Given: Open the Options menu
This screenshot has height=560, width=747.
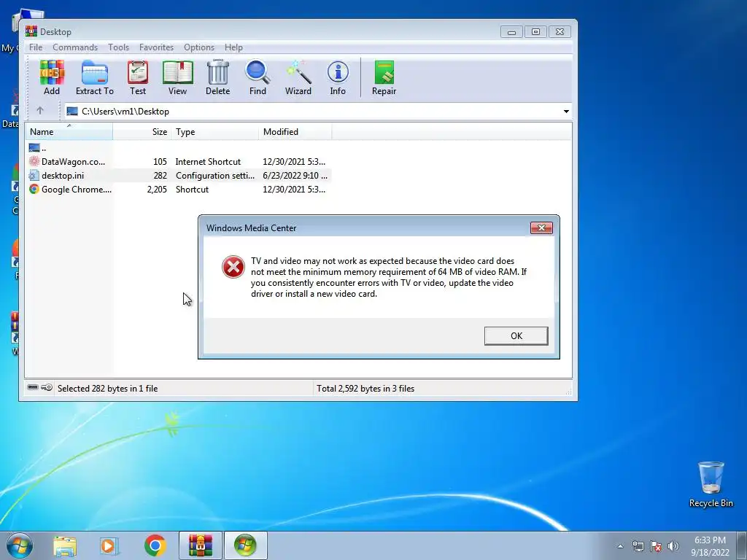Looking at the screenshot, I should tap(199, 47).
